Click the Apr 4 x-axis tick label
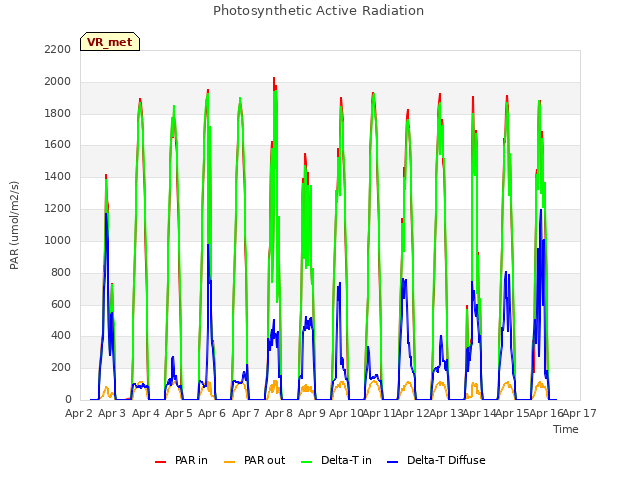The height and width of the screenshot is (480, 640). pyautogui.click(x=146, y=413)
